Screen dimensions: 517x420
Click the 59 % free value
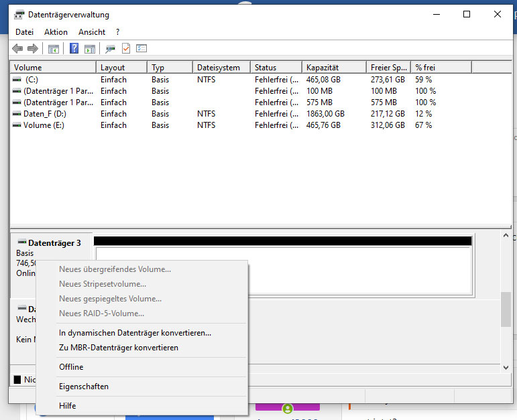(x=424, y=80)
